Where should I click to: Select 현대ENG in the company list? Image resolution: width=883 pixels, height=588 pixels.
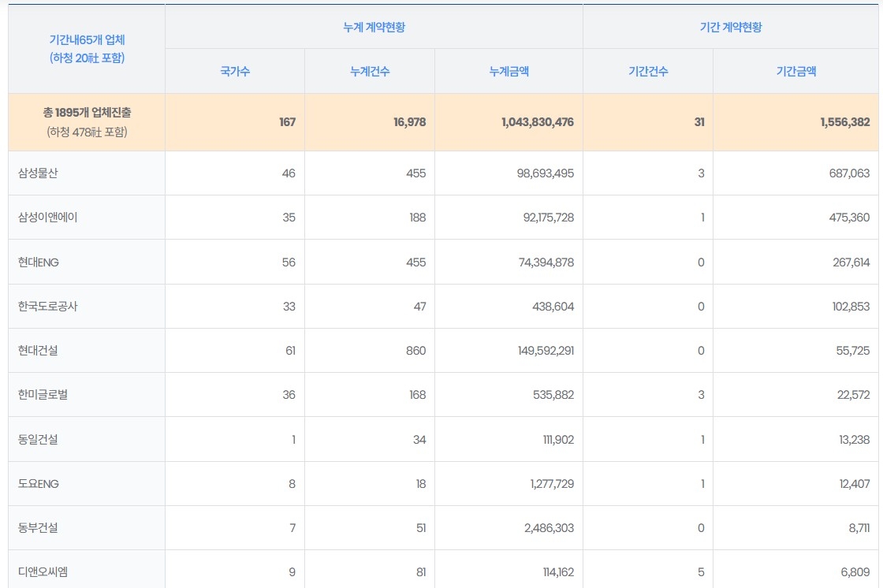(x=39, y=262)
